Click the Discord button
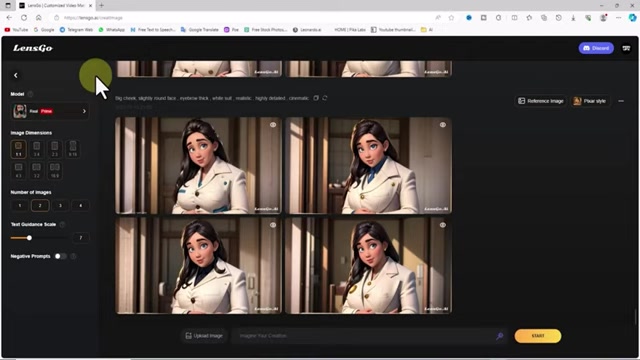The height and width of the screenshot is (360, 640). click(x=596, y=48)
